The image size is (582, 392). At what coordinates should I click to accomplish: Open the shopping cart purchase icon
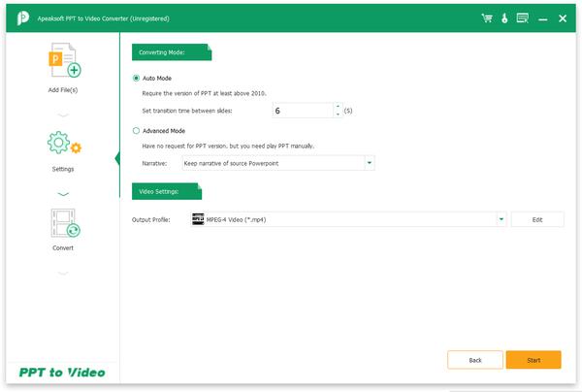pos(487,18)
